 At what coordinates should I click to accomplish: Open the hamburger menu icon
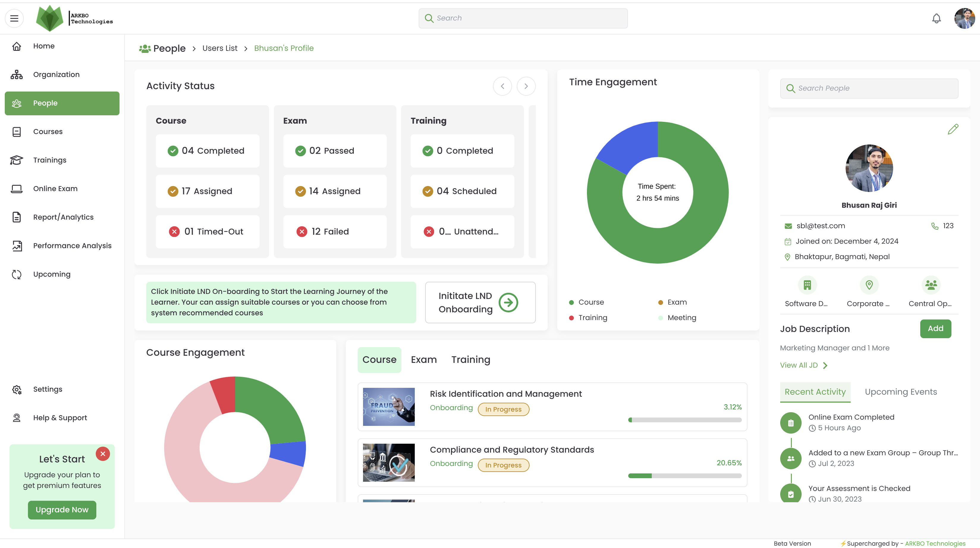(x=14, y=18)
